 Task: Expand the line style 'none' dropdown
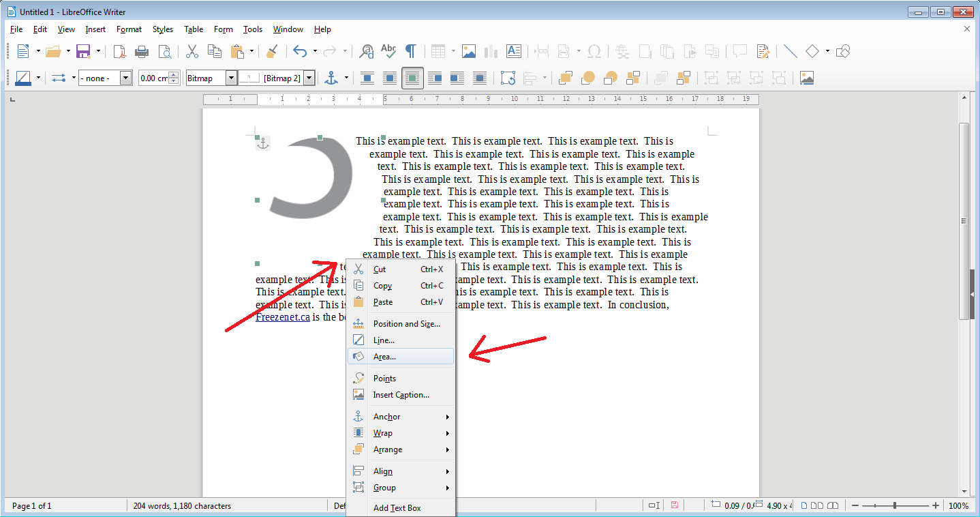[x=125, y=78]
